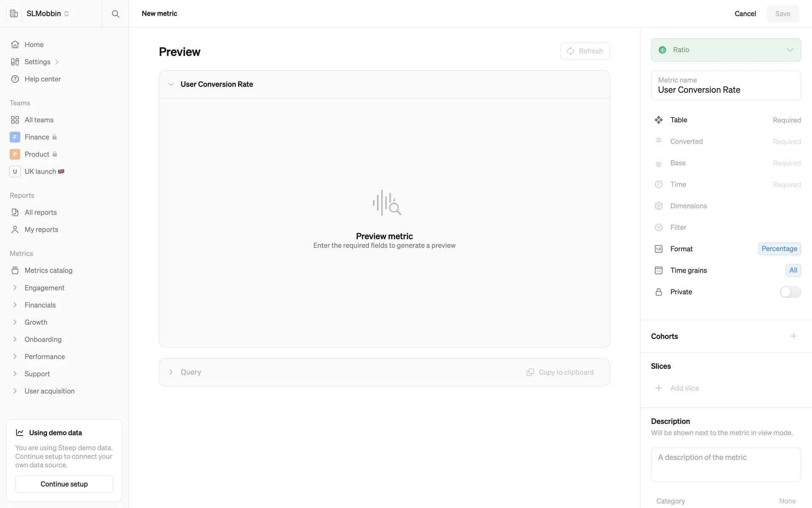
Task: Open the Ratio metric type dropdown
Action: (x=726, y=50)
